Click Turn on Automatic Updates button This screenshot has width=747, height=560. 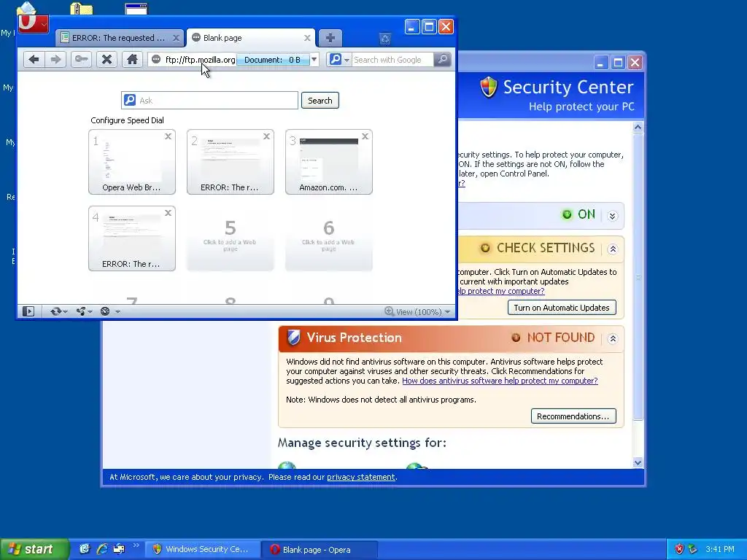tap(562, 308)
